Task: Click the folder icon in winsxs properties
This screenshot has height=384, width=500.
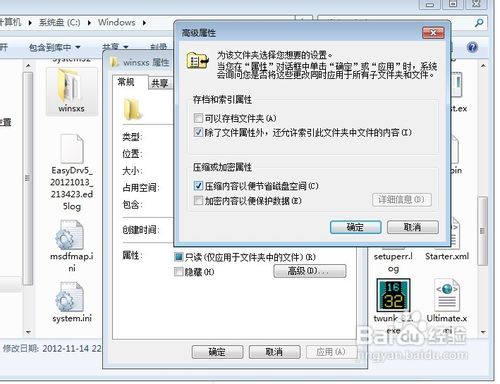Action: click(133, 109)
